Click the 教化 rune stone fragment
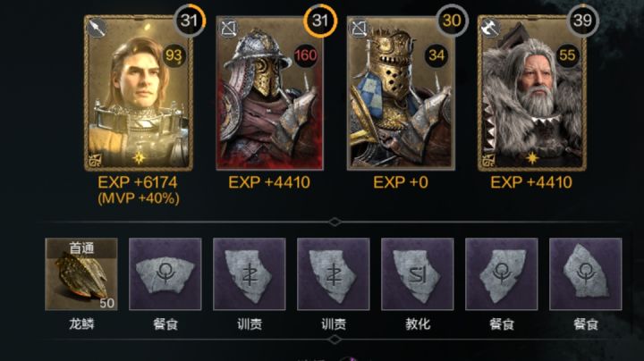The height and width of the screenshot is (361, 644). 418,274
